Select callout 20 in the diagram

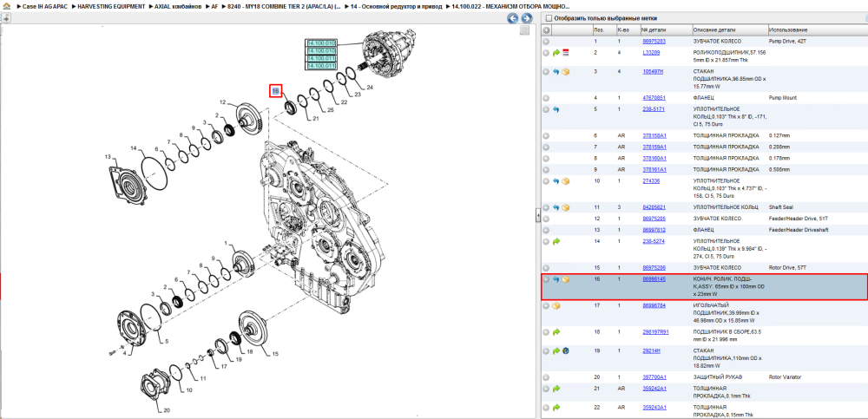point(167,410)
